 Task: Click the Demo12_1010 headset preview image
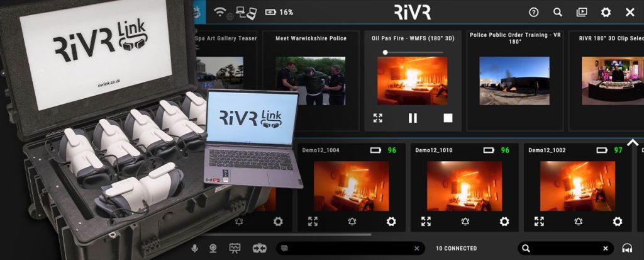(x=465, y=186)
